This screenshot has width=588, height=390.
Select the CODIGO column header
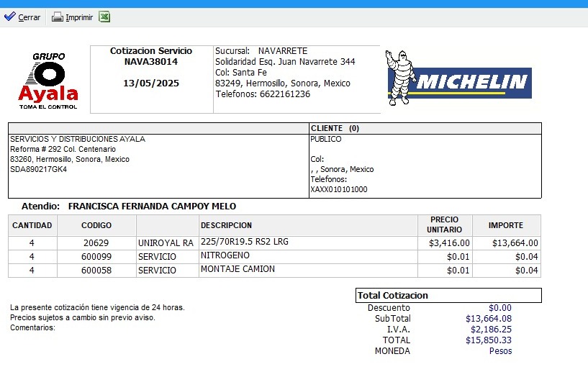(96, 225)
